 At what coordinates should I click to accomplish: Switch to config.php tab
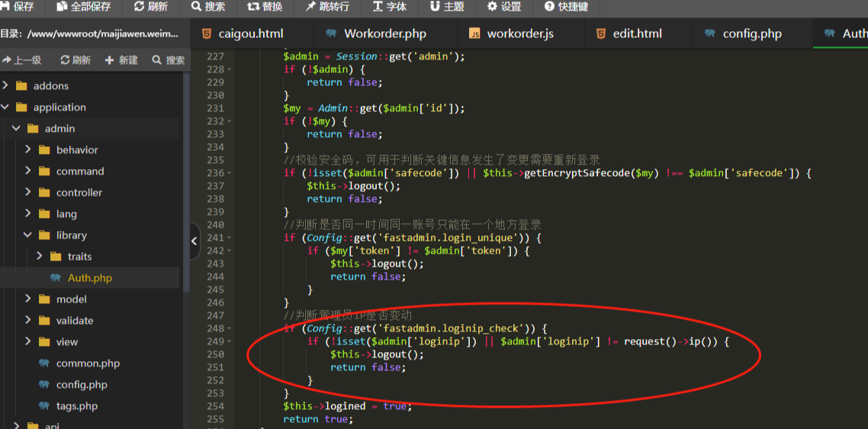[x=752, y=34]
